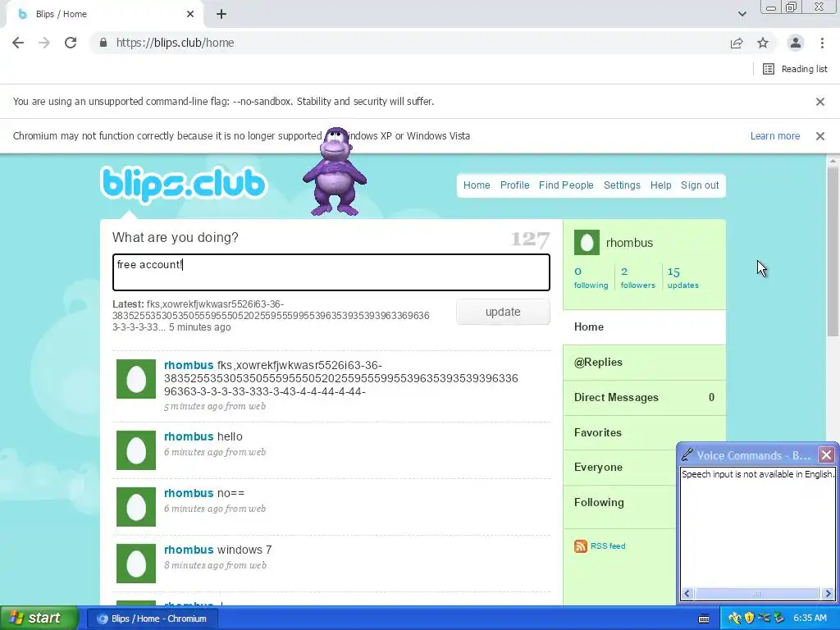Open the 15 updates count
This screenshot has width=840, height=630.
coord(682,277)
